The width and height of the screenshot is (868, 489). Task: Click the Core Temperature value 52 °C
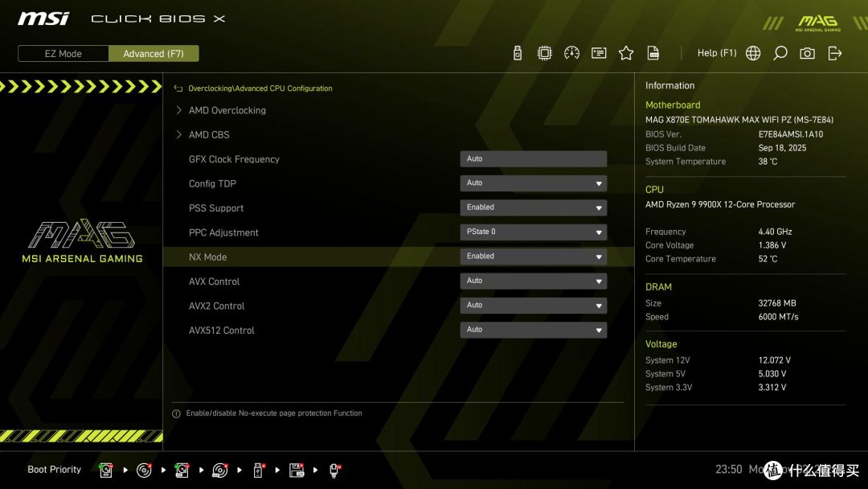coord(768,259)
